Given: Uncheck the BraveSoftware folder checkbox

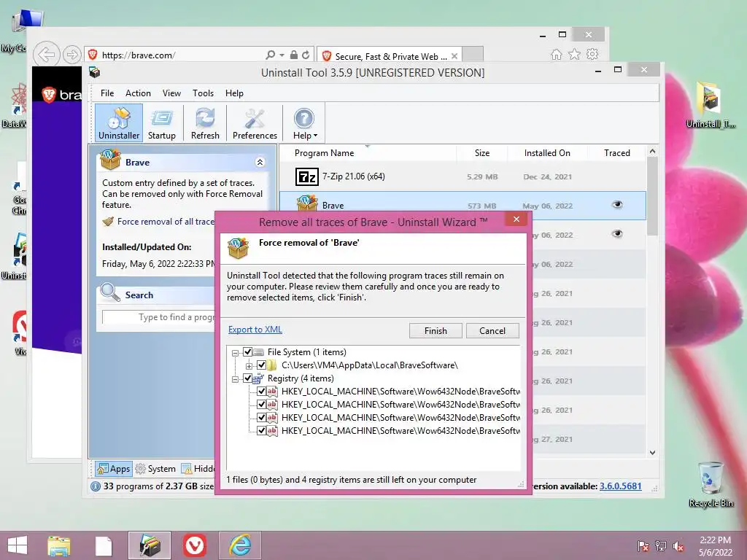Looking at the screenshot, I should (262, 365).
